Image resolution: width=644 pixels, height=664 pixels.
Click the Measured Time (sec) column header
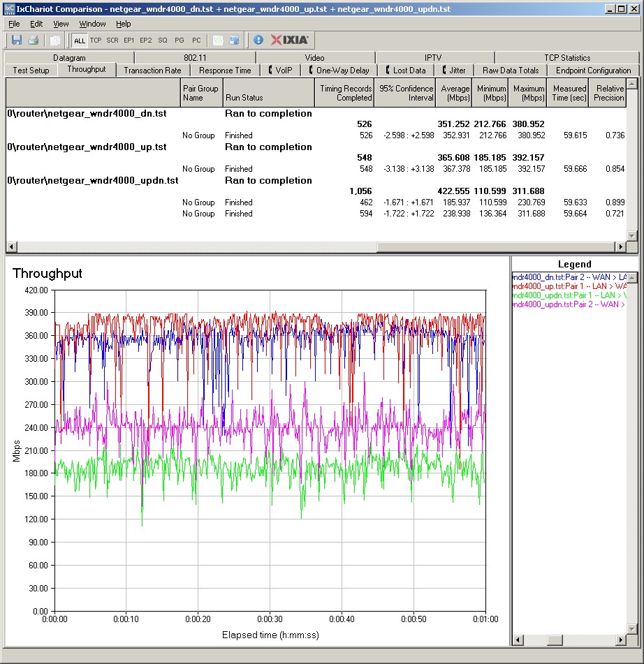click(568, 93)
